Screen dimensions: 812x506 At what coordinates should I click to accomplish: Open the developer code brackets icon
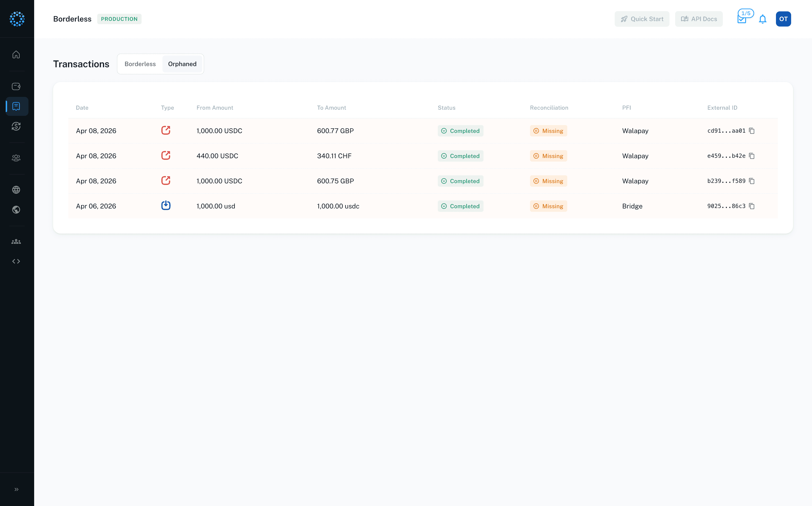(16, 261)
